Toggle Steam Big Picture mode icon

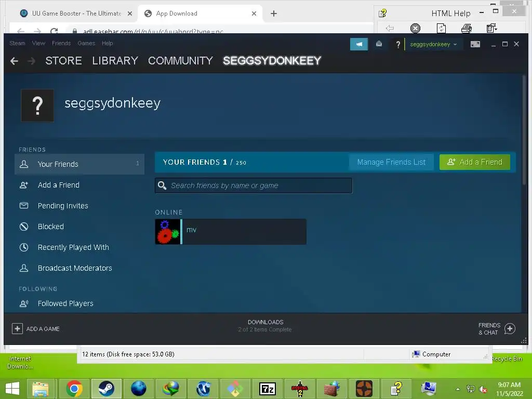click(475, 44)
